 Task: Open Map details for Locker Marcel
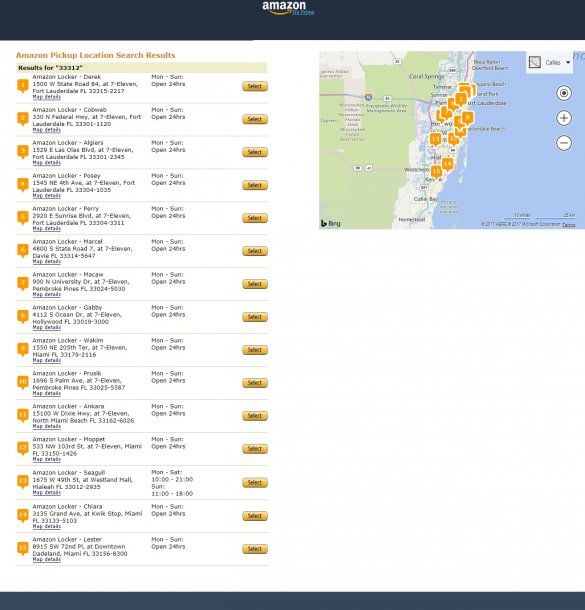47,261
